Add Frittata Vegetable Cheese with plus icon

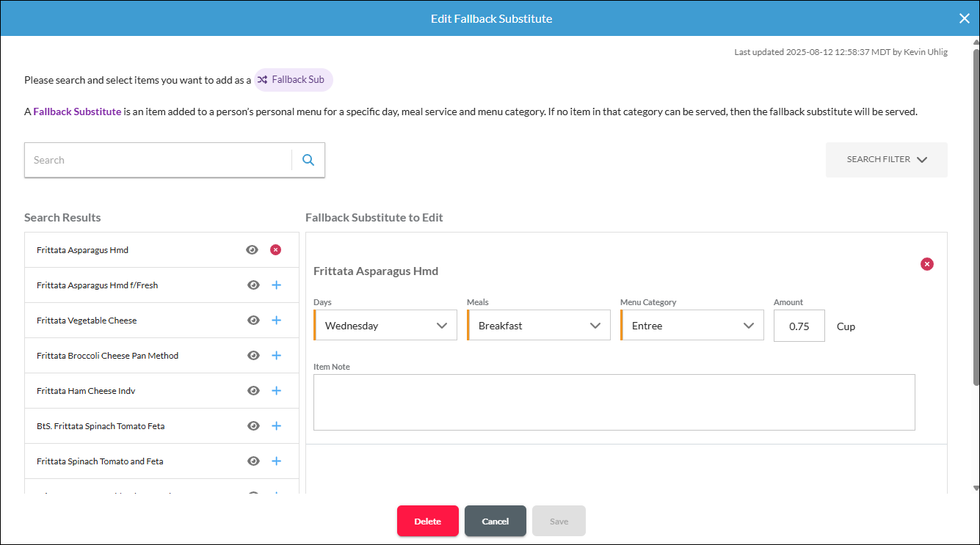coord(276,321)
